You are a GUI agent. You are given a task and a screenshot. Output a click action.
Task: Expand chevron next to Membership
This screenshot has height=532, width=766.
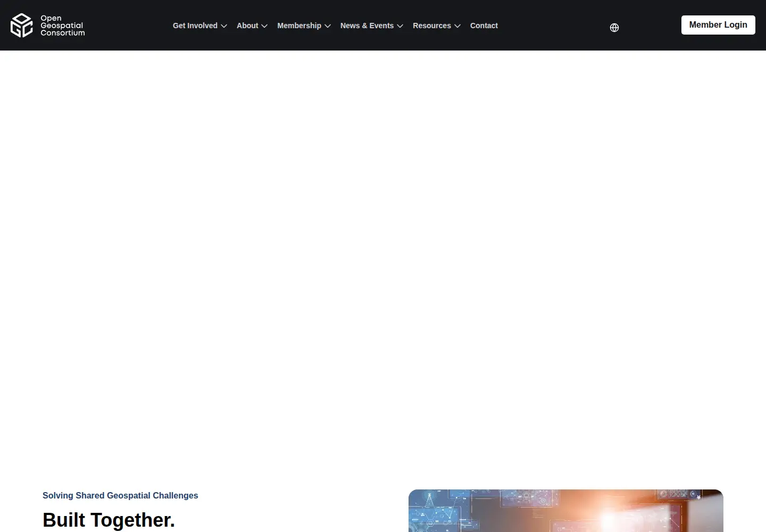(328, 26)
